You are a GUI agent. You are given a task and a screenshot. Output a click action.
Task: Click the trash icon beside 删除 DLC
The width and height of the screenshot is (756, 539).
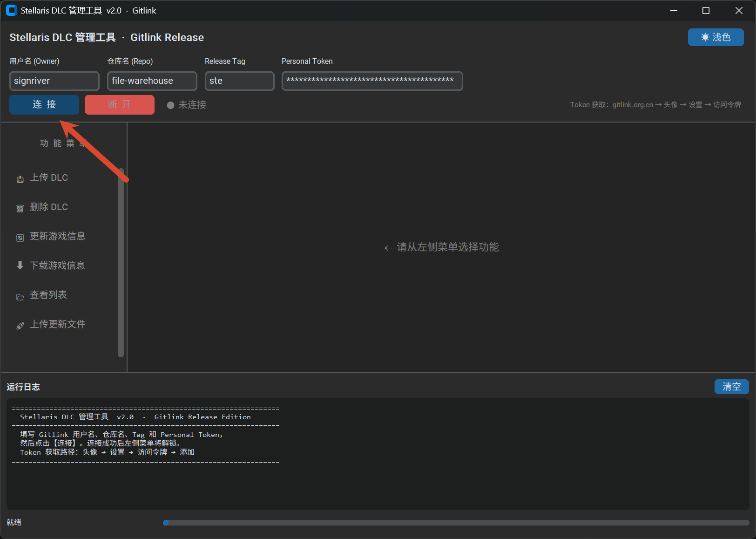tap(20, 208)
